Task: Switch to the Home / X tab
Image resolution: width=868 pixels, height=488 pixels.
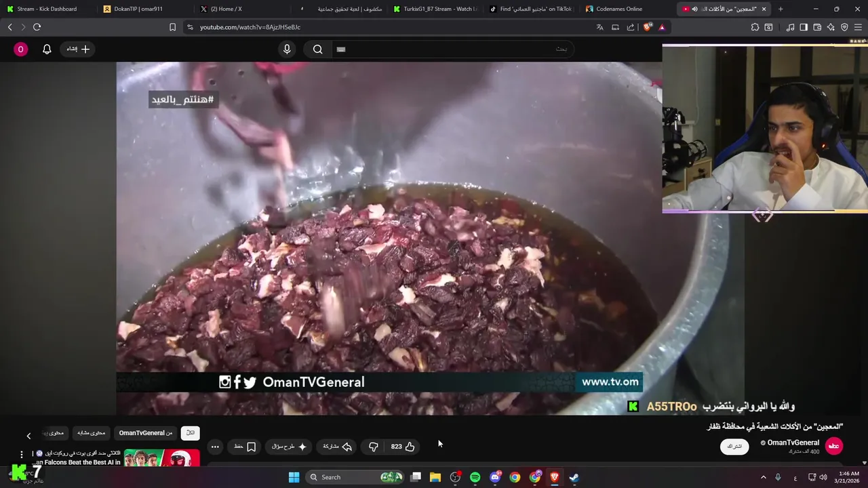Action: point(241,9)
